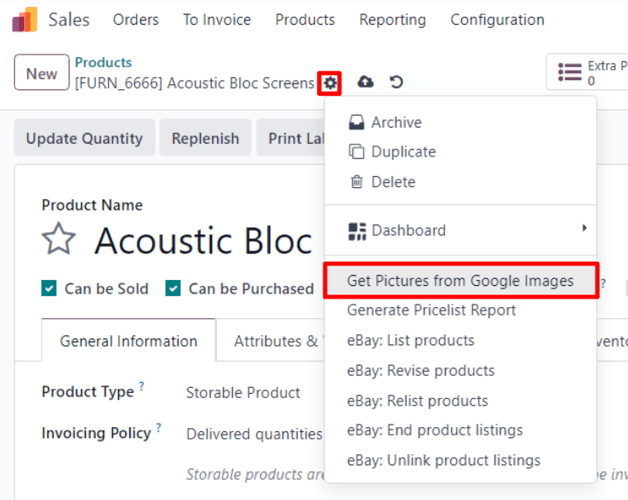Viewport: 628px width, 500px height.
Task: Click the Product Type field value
Action: [x=243, y=393]
